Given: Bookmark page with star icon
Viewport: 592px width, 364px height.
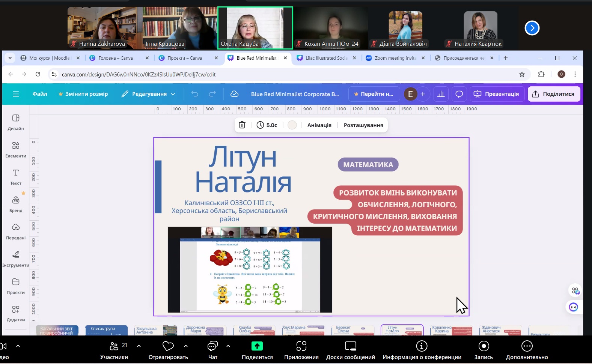Looking at the screenshot, I should click(x=522, y=74).
